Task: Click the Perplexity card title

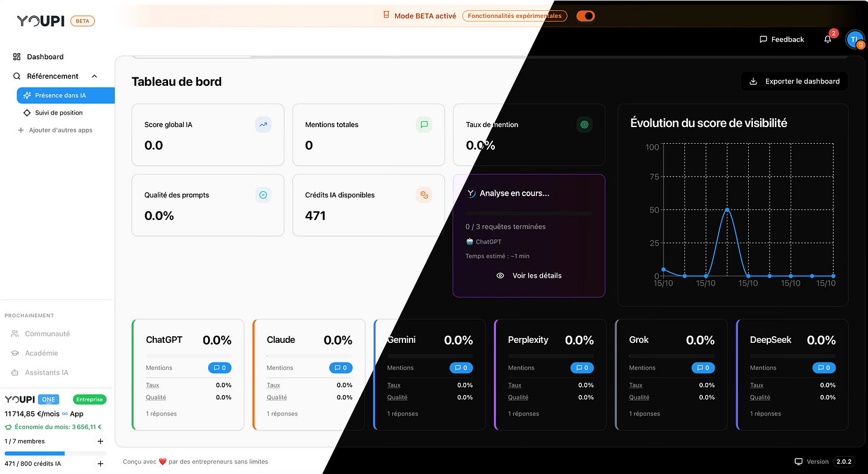Action: coord(528,340)
